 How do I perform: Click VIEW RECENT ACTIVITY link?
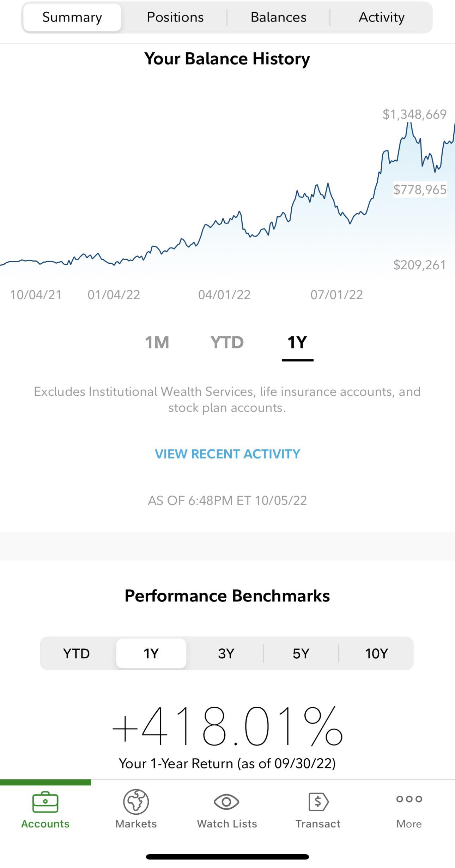[227, 454]
